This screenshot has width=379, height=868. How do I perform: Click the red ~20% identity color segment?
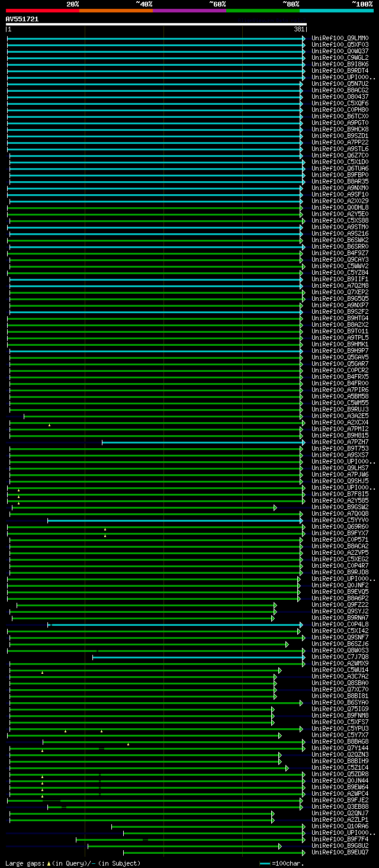pyautogui.click(x=43, y=11)
